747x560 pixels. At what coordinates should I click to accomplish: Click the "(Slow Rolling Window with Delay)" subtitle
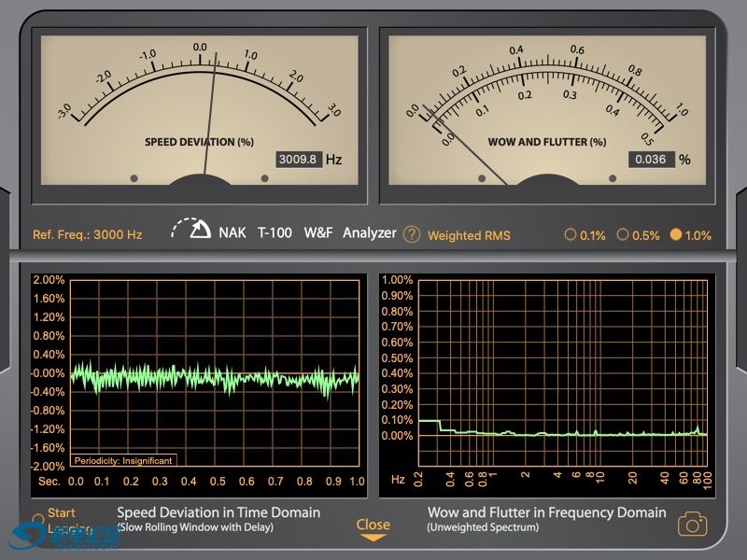tap(195, 527)
